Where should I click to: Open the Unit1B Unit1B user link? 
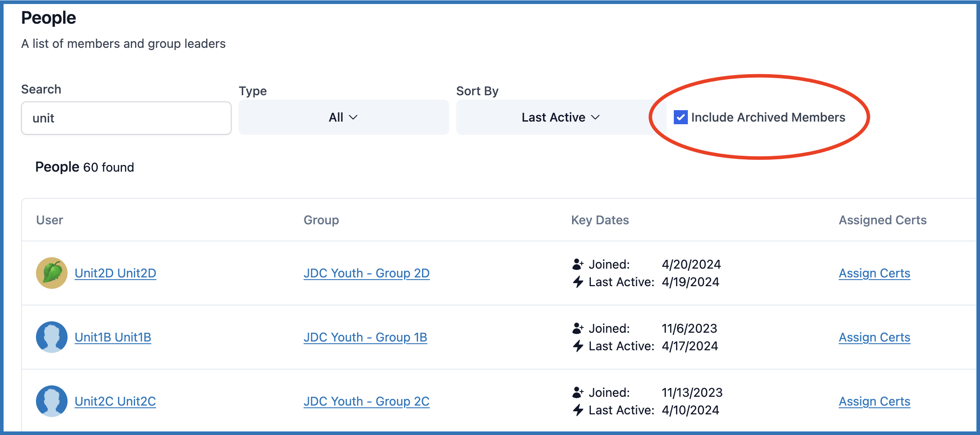click(113, 337)
